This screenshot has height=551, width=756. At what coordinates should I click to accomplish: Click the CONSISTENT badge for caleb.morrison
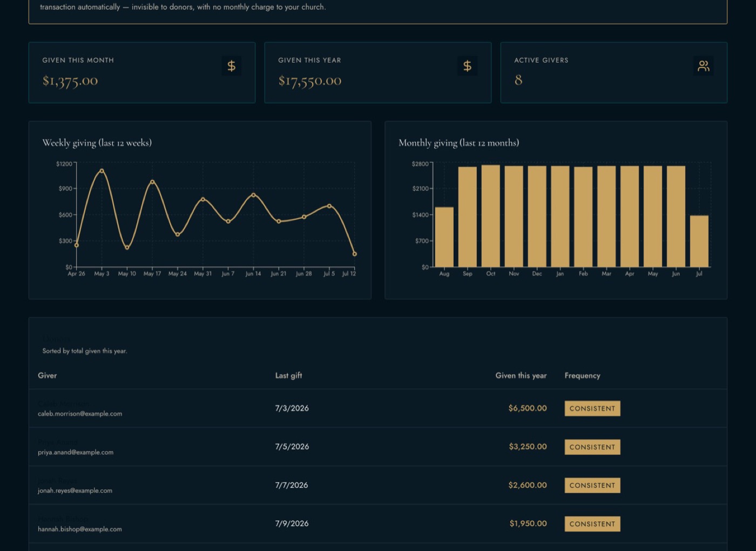click(592, 408)
